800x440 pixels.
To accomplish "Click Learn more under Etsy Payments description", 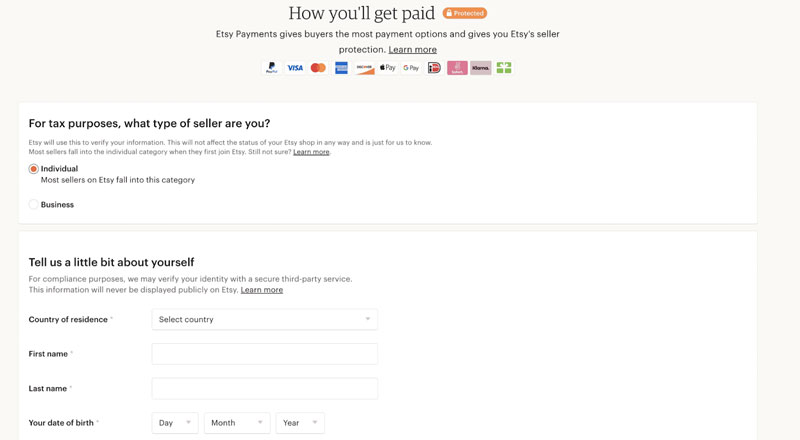I will [x=412, y=50].
